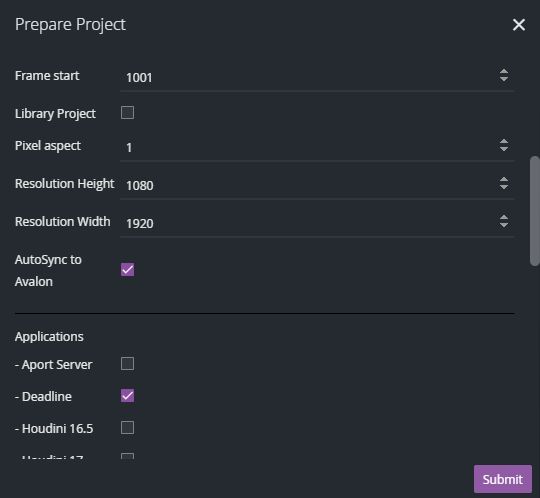The image size is (540, 498).
Task: Enable the Library Project checkbox
Action: coord(127,113)
